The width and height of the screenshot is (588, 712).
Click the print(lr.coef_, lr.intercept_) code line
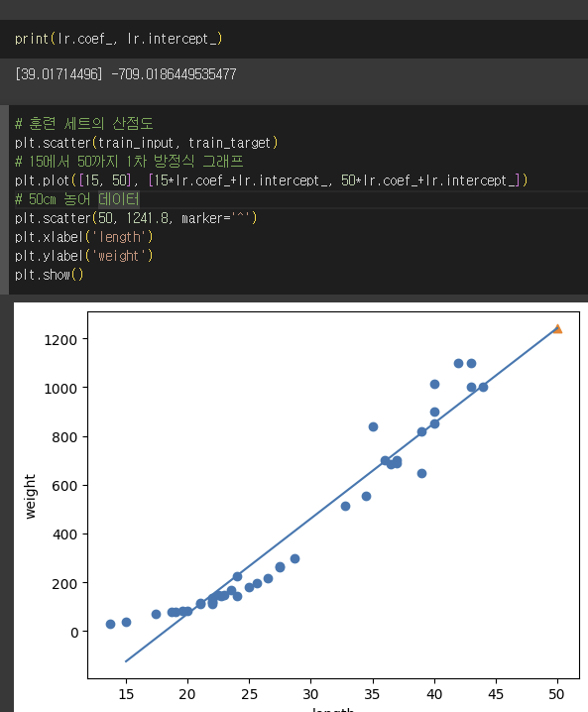(119, 39)
